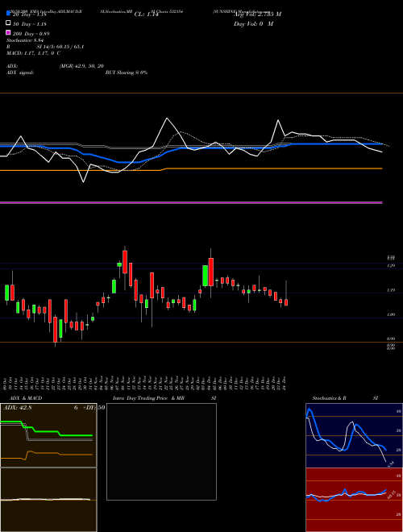Select the '50 Day = 1.18' legend label
The width and height of the screenshot is (403, 532).
click(30, 24)
